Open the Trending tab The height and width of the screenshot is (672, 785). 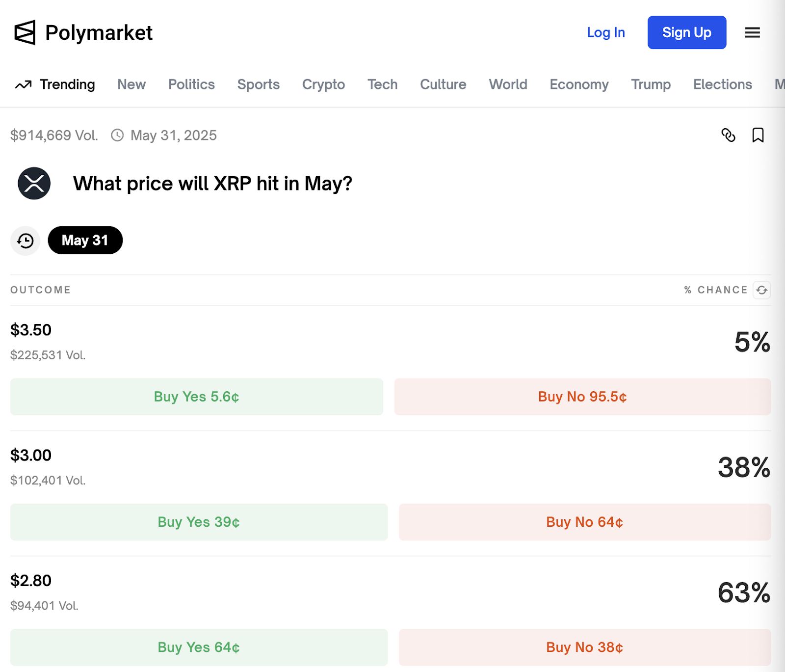[55, 84]
